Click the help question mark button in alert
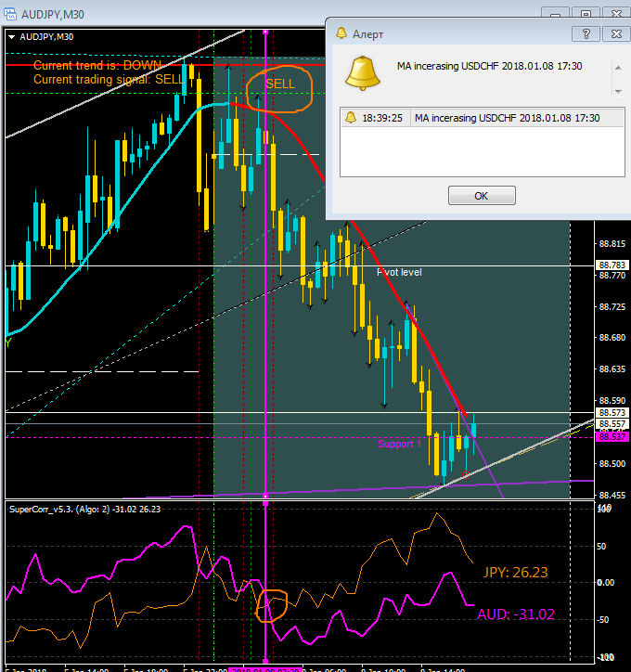The image size is (631, 672). click(x=586, y=33)
